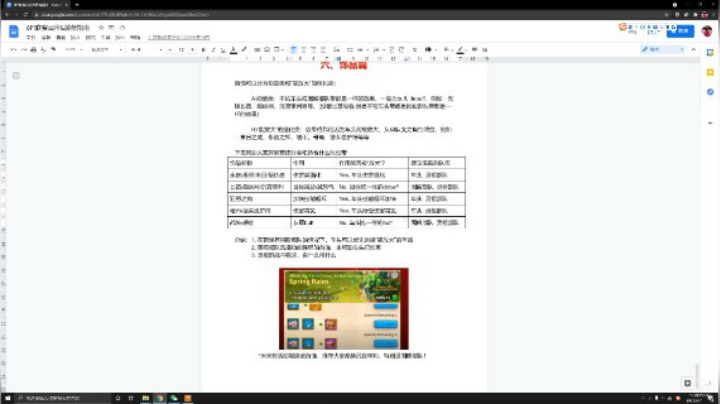Clear formatting with the Tx icon
This screenshot has width=720, height=404.
tap(415, 50)
